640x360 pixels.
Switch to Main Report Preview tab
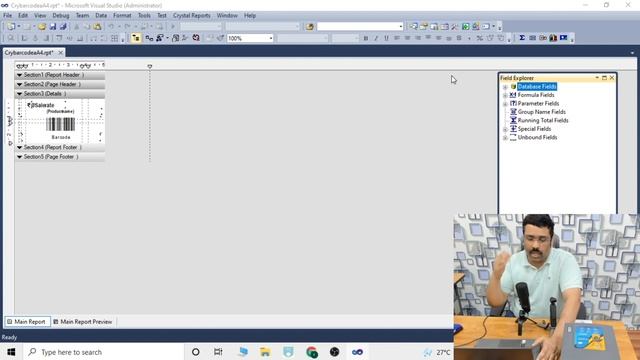(83, 322)
